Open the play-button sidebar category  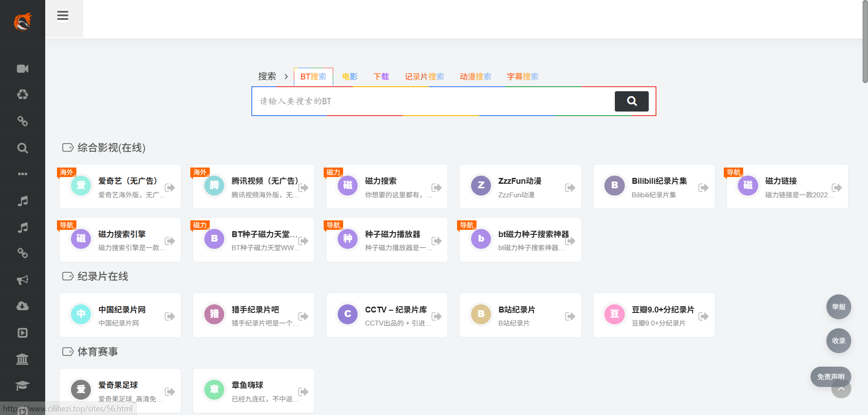pyautogui.click(x=23, y=333)
